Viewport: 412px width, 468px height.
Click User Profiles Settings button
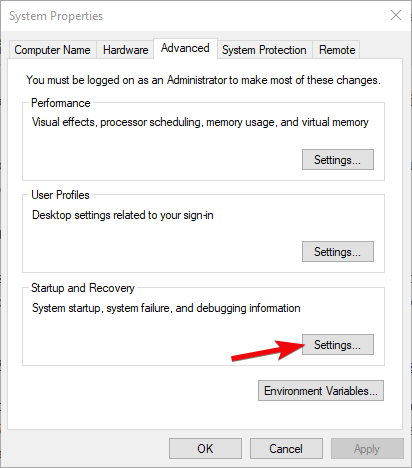click(x=338, y=252)
